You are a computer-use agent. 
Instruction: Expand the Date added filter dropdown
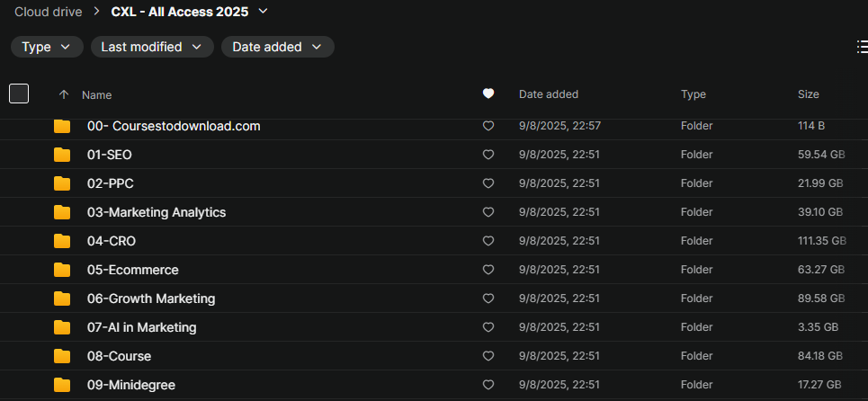[278, 47]
